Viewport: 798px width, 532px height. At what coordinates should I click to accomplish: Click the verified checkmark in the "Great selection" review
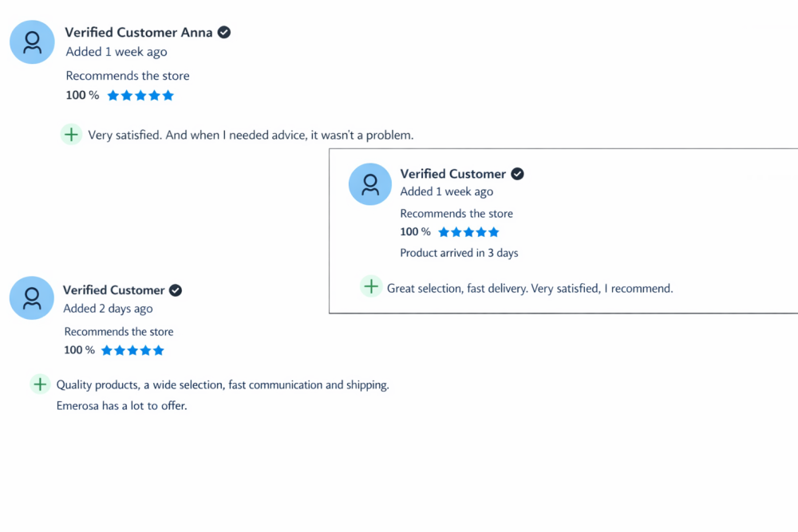point(517,174)
